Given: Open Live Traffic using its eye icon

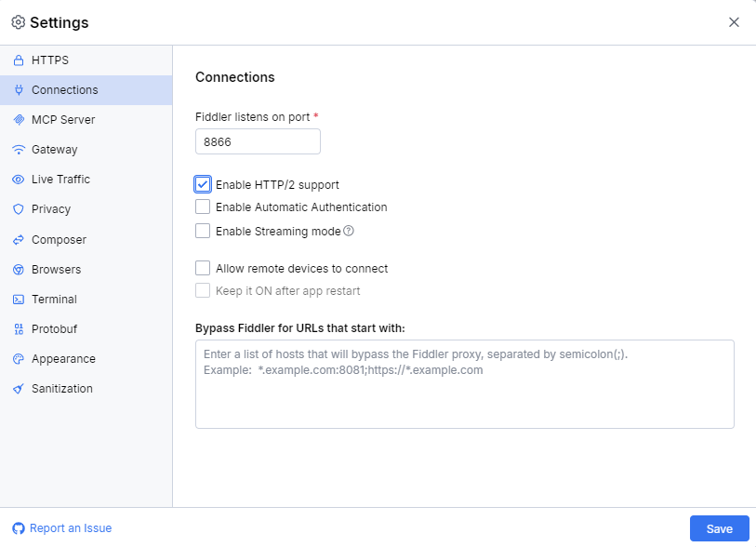Looking at the screenshot, I should [x=20, y=179].
